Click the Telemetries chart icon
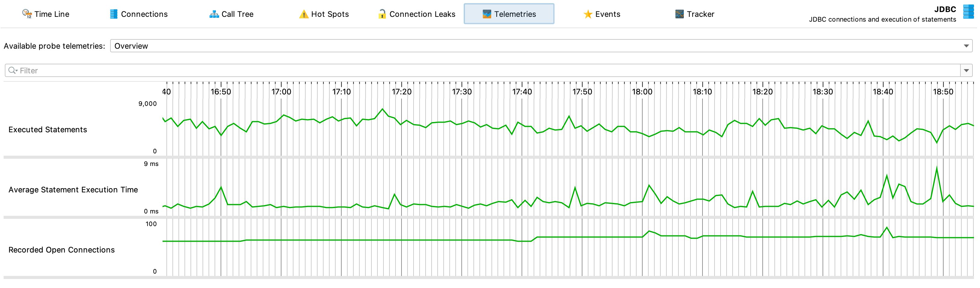Image resolution: width=980 pixels, height=288 pixels. pos(487,14)
